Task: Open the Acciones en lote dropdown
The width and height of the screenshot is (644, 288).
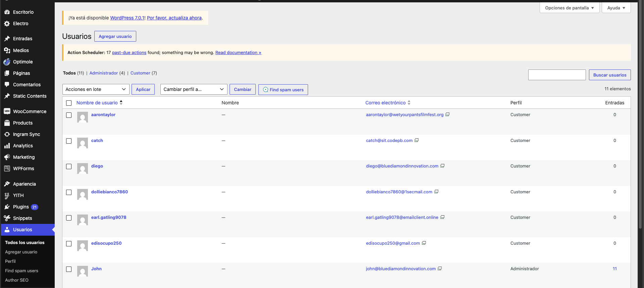Action: (96, 89)
